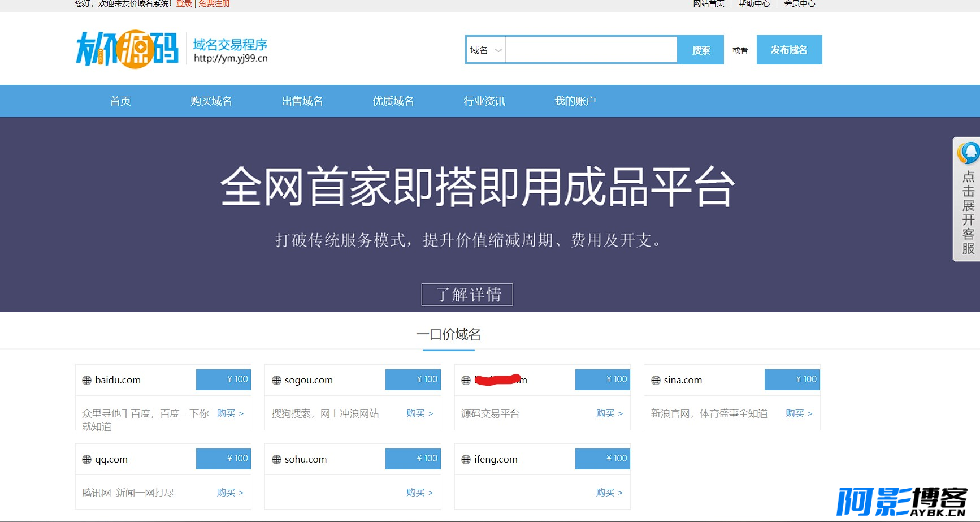Expand the 域名 search type dropdown

(x=485, y=50)
